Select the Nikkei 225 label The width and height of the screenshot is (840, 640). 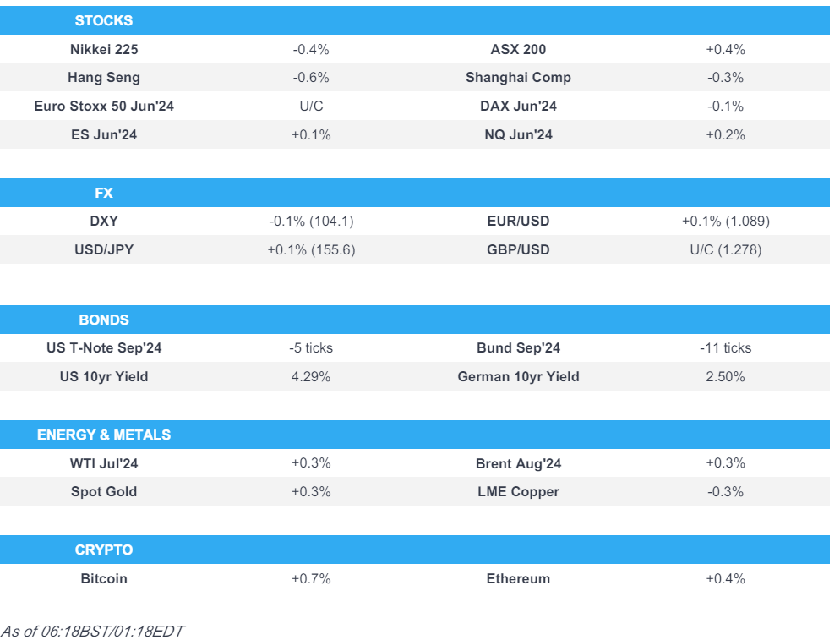point(104,49)
